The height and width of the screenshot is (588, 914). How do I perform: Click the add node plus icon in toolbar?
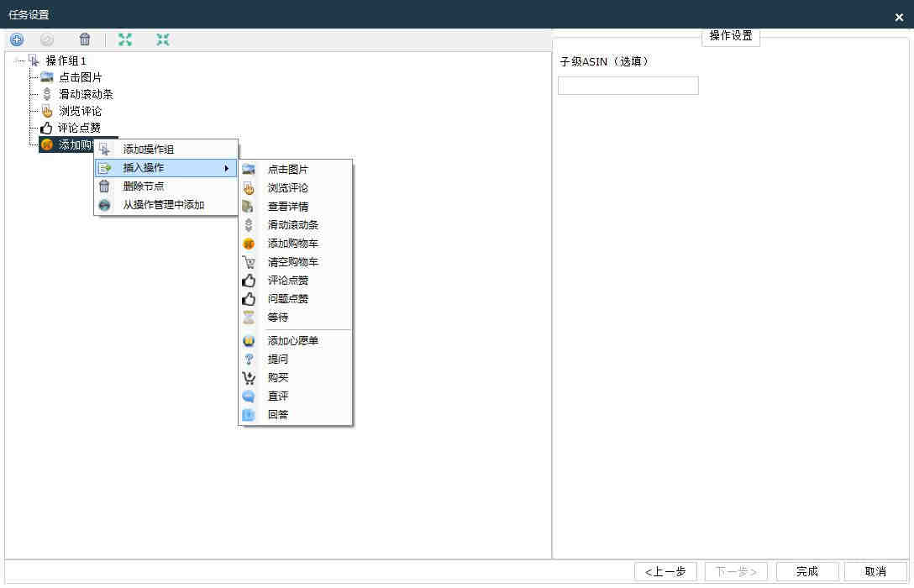pyautogui.click(x=17, y=39)
